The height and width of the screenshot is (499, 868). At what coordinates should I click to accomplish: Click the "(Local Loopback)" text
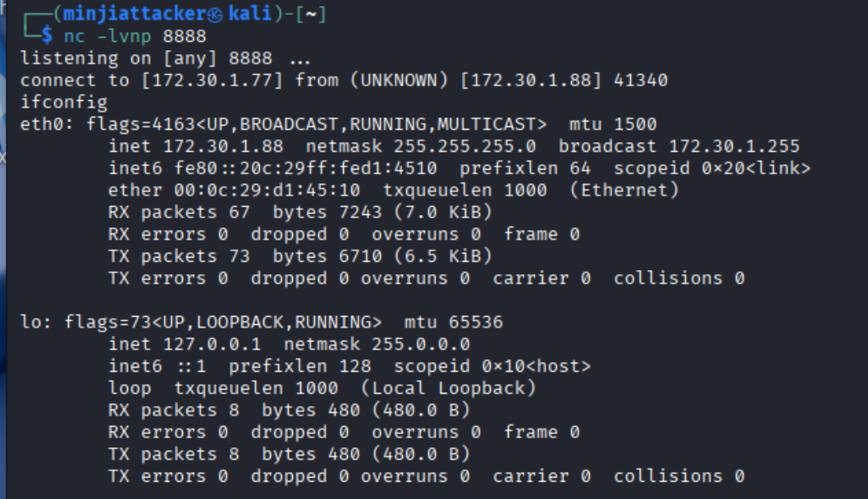click(448, 388)
